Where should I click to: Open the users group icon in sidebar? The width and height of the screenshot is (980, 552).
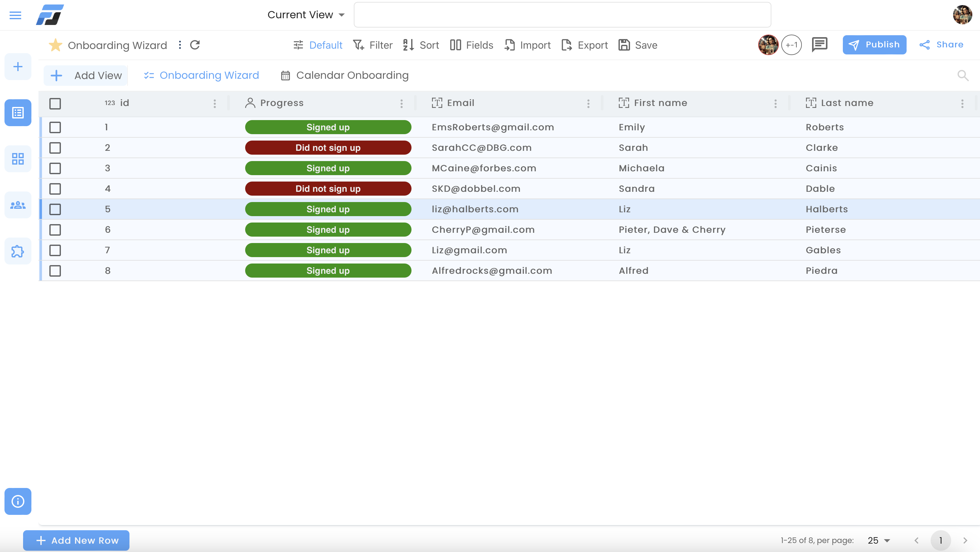coord(18,205)
